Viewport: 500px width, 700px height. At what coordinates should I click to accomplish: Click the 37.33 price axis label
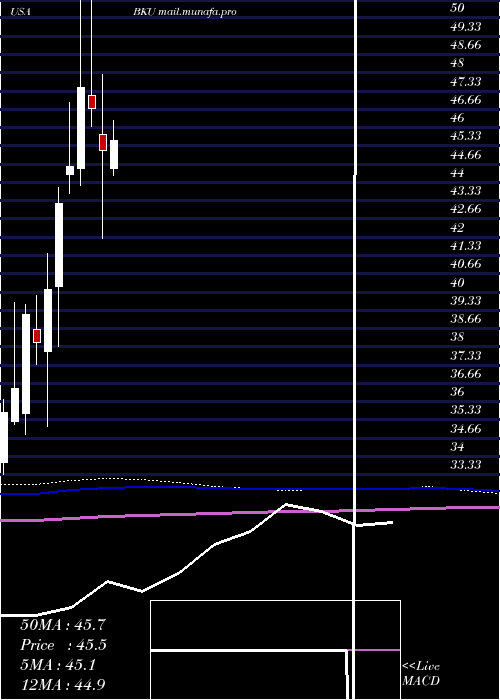point(466,355)
